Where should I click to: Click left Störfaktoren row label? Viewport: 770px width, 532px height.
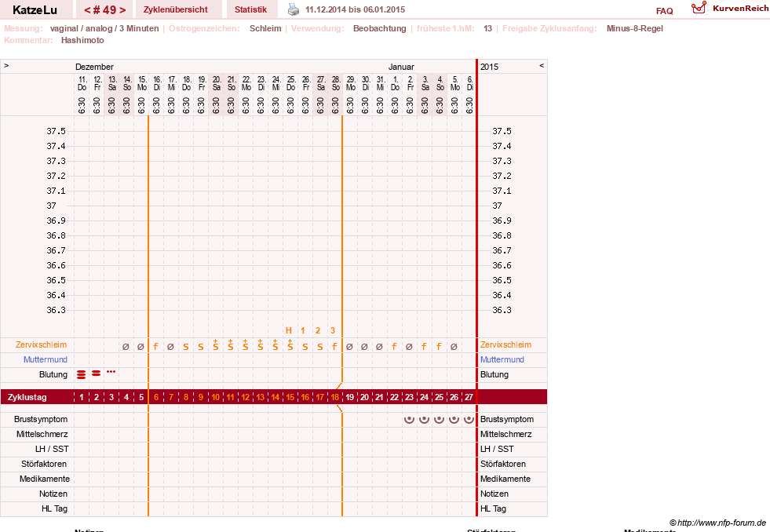tap(44, 464)
